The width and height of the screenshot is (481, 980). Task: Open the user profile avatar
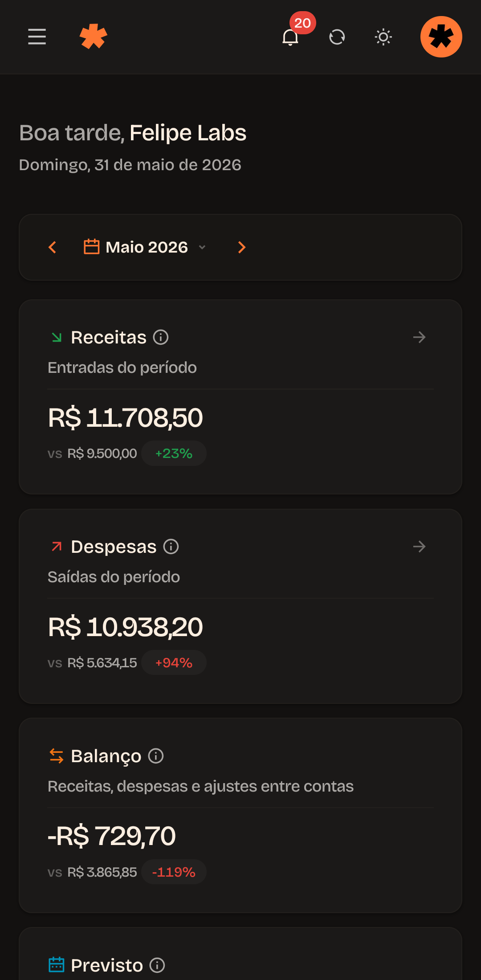(441, 37)
